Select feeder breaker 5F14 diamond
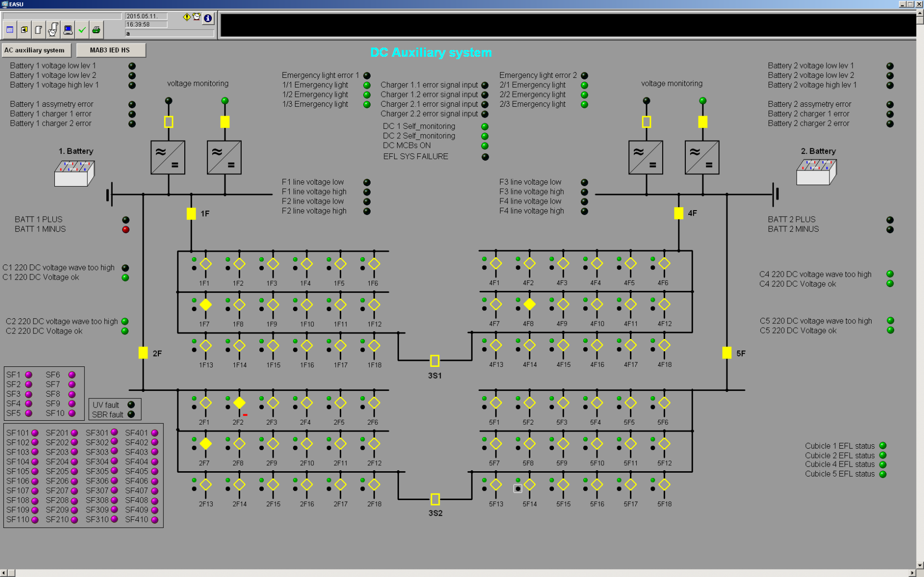The height and width of the screenshot is (577, 924). 529,484
